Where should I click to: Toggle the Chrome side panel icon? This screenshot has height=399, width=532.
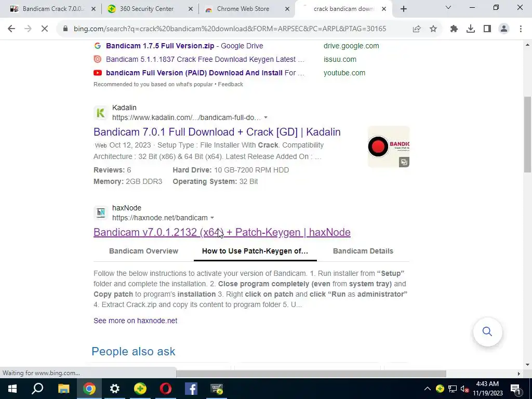click(x=487, y=29)
